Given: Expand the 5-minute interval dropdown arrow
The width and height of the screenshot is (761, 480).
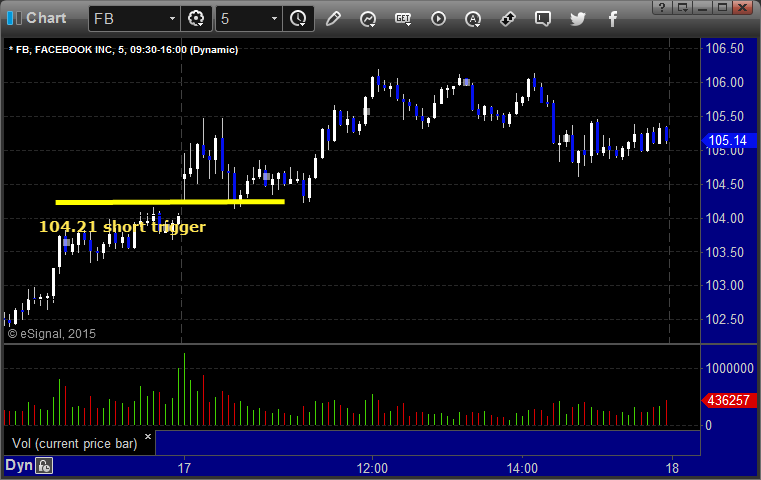Looking at the screenshot, I should 274,19.
